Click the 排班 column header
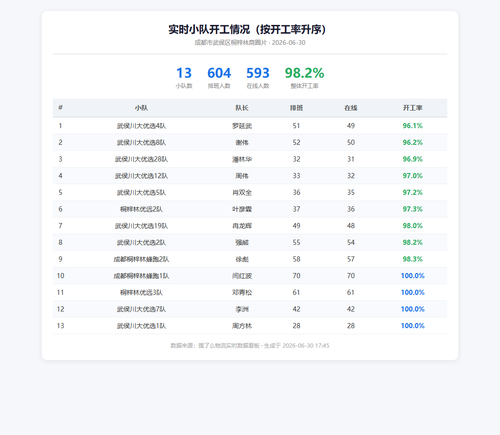Image resolution: width=500 pixels, height=435 pixels. pos(296,108)
